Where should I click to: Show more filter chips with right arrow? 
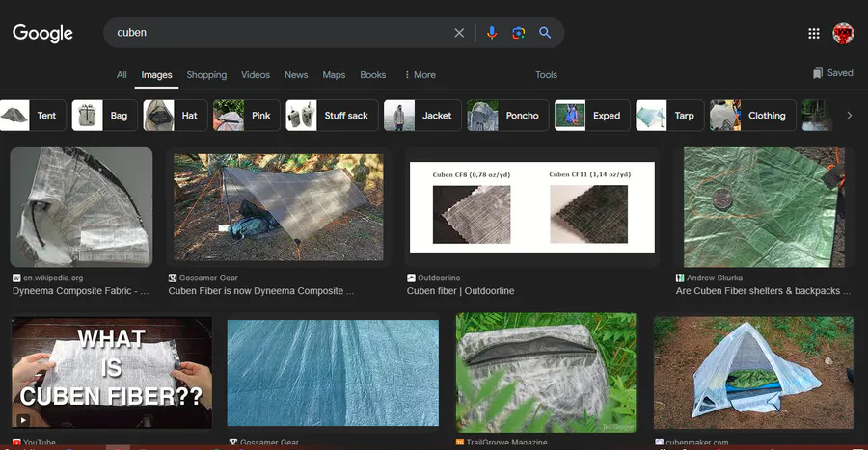coord(849,116)
